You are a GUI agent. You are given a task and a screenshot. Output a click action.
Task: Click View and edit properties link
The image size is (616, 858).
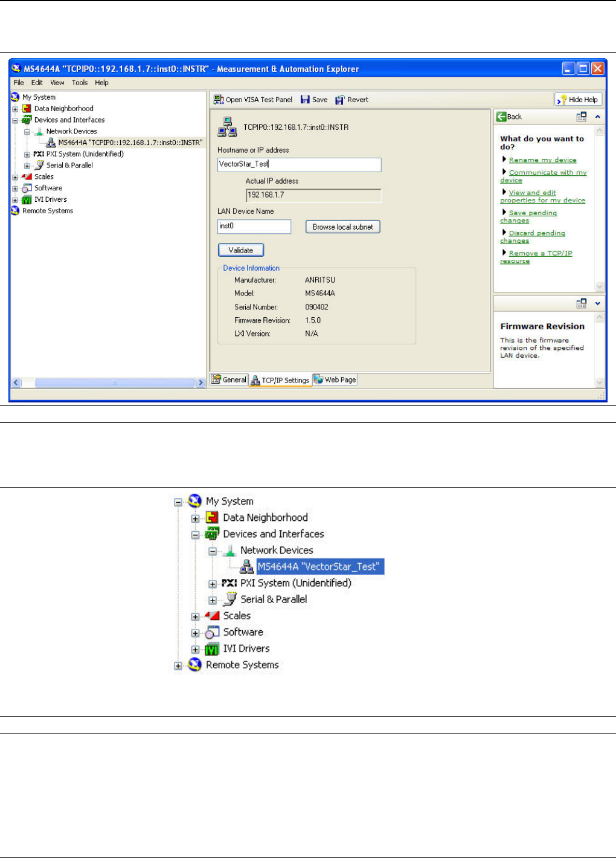click(x=542, y=196)
